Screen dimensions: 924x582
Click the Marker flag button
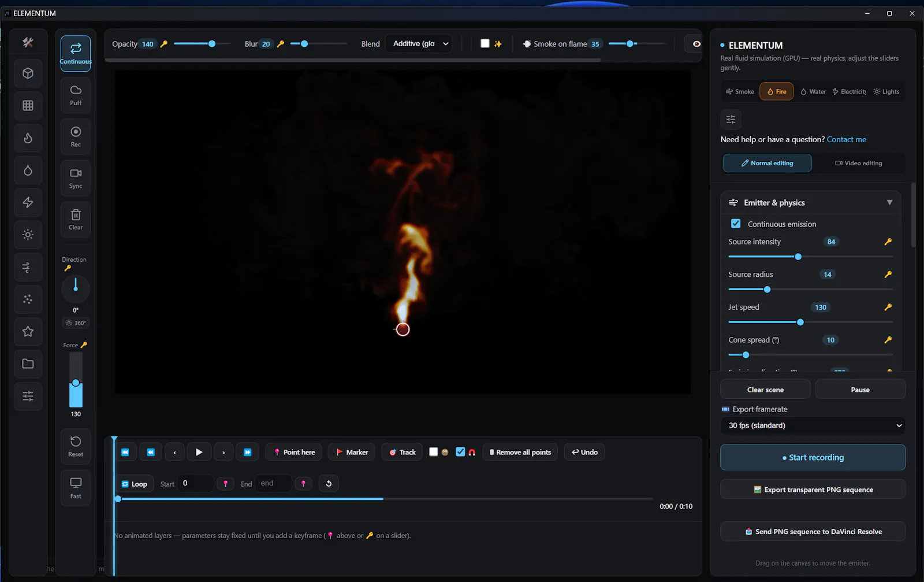[x=352, y=452]
